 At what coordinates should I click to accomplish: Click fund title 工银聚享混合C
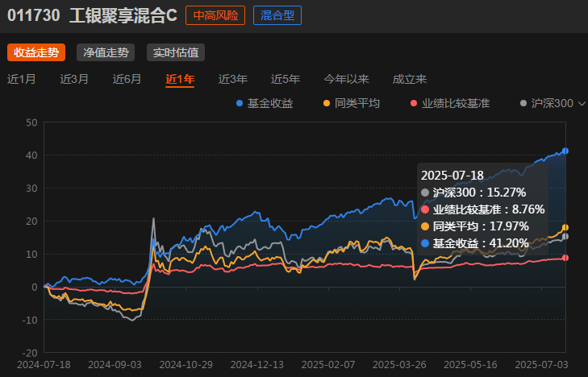123,16
